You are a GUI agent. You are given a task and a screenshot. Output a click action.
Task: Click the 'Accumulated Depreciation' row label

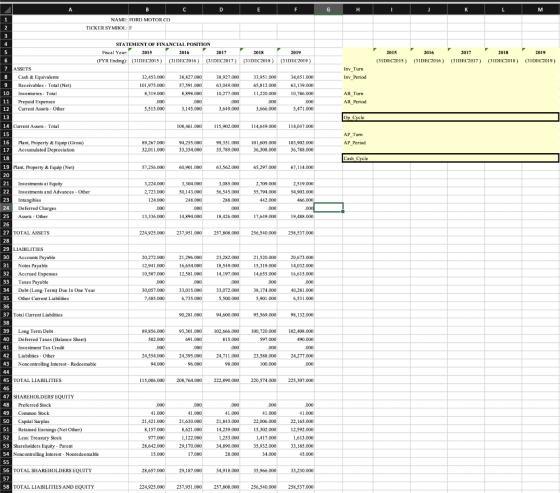click(46, 150)
